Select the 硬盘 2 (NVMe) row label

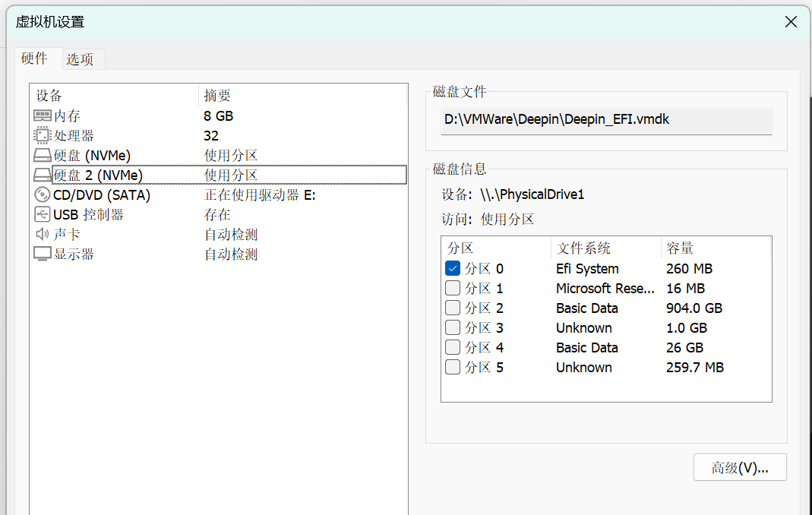[98, 175]
